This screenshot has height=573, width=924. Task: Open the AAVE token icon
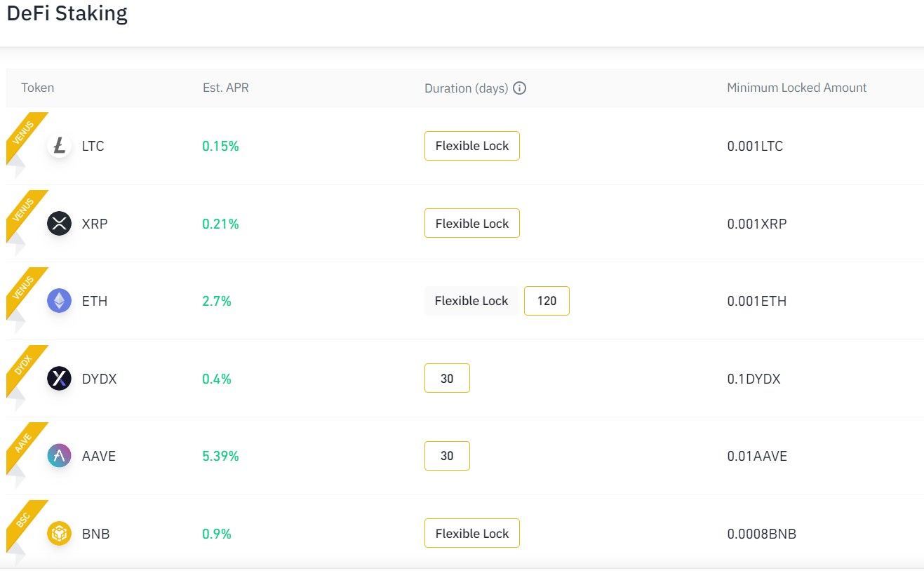point(60,456)
